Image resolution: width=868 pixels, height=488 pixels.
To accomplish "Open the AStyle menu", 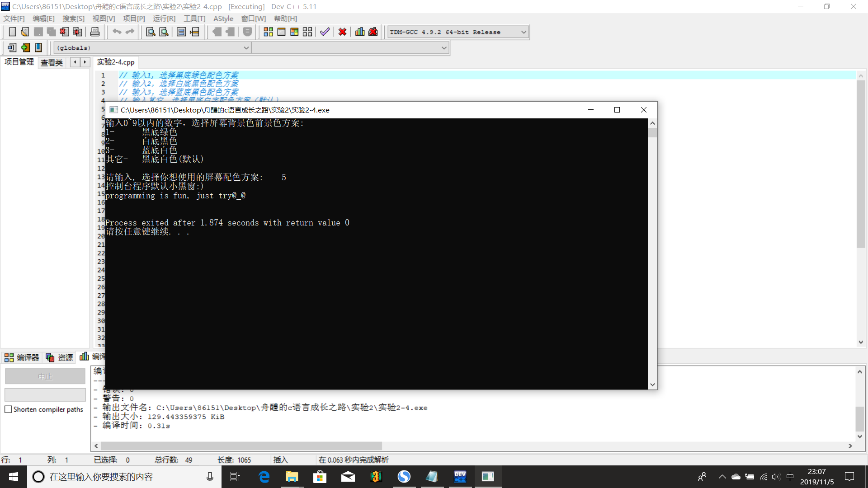I will point(223,19).
